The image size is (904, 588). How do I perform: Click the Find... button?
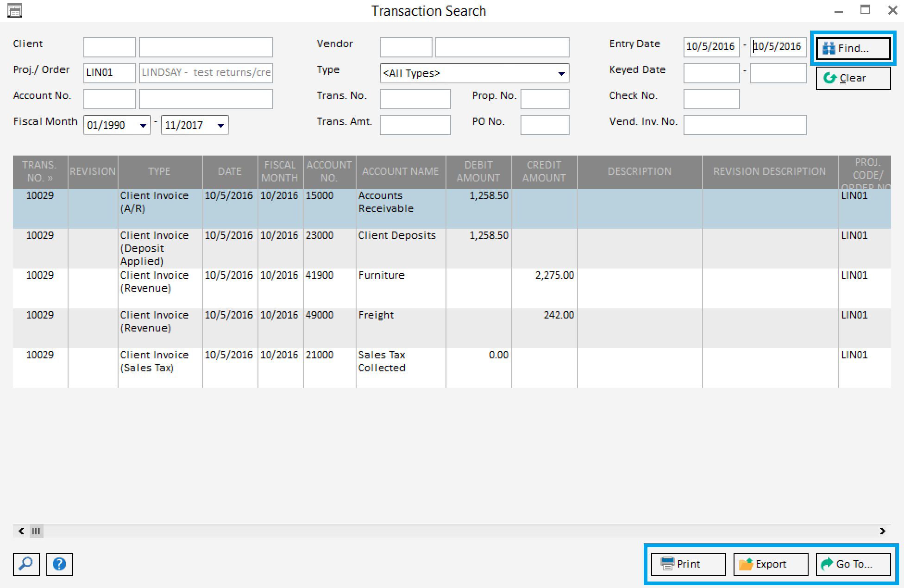(x=853, y=47)
